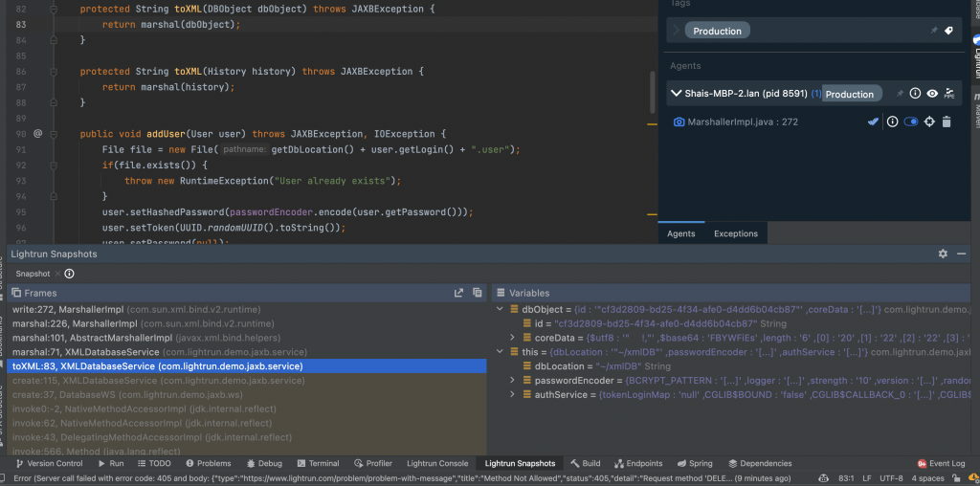Open info for MarshallerImpl.java : 272 action
The height and width of the screenshot is (486, 980).
(x=892, y=122)
